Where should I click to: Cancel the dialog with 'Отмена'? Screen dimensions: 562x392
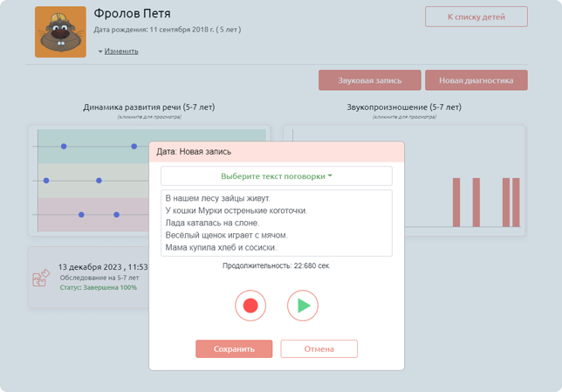(x=319, y=348)
